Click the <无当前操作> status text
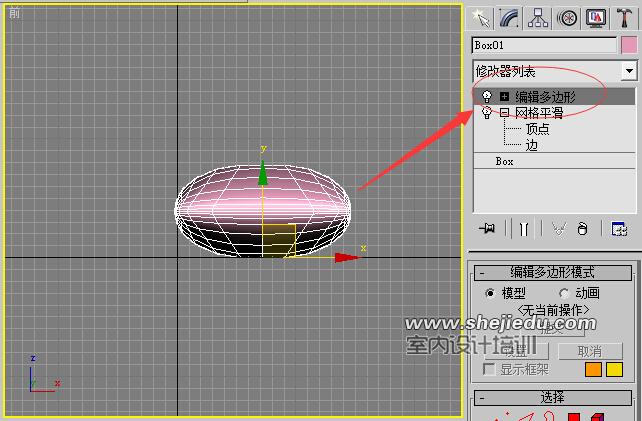The height and width of the screenshot is (421, 642). click(553, 310)
